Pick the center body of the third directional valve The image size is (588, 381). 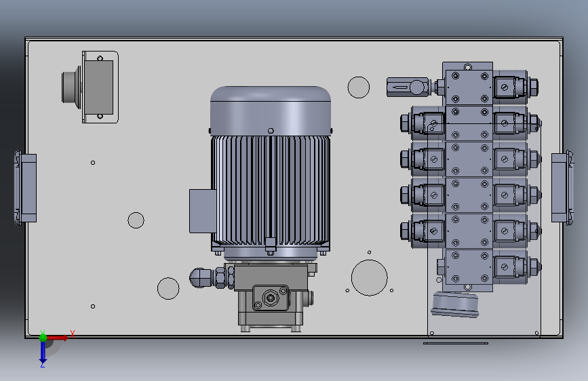(469, 159)
